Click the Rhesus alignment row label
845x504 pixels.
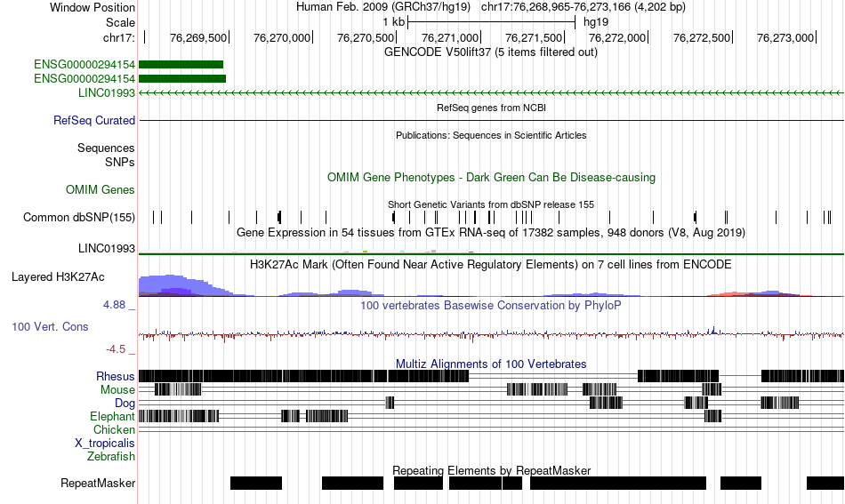pyautogui.click(x=116, y=376)
